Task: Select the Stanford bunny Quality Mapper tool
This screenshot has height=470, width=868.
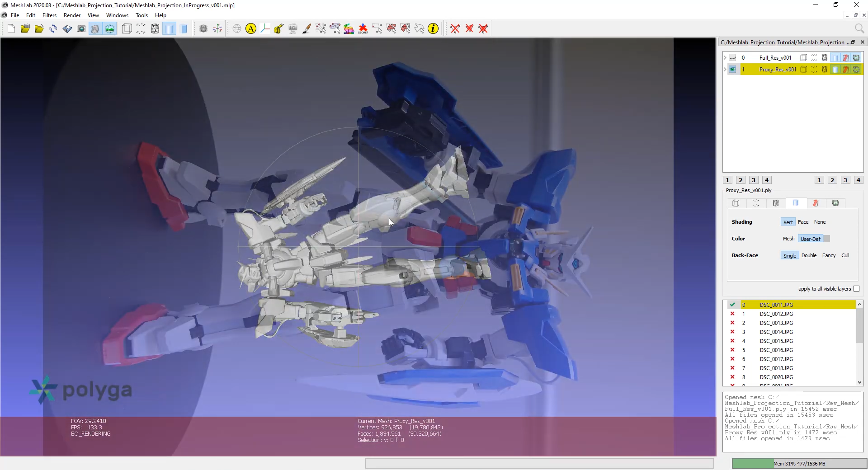Action: [x=349, y=29]
